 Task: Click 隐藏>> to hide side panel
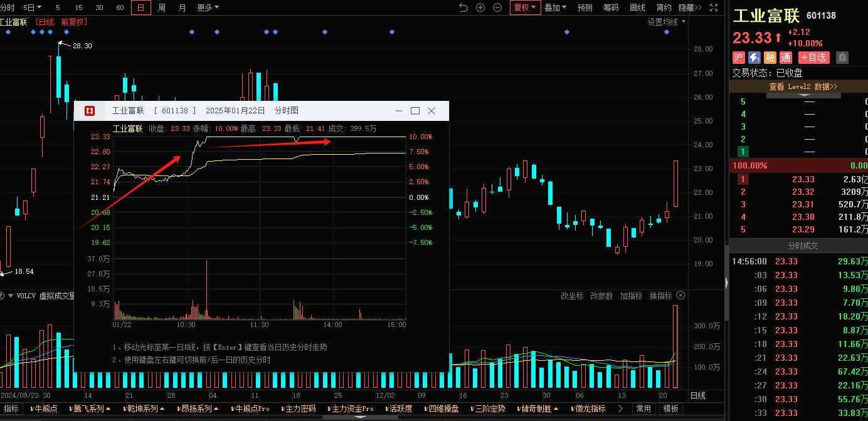690,8
